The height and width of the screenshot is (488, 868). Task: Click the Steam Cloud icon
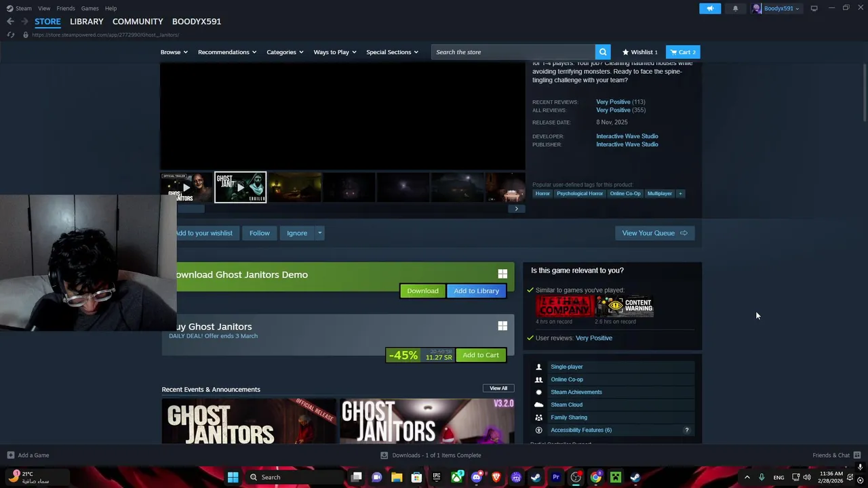click(x=539, y=405)
